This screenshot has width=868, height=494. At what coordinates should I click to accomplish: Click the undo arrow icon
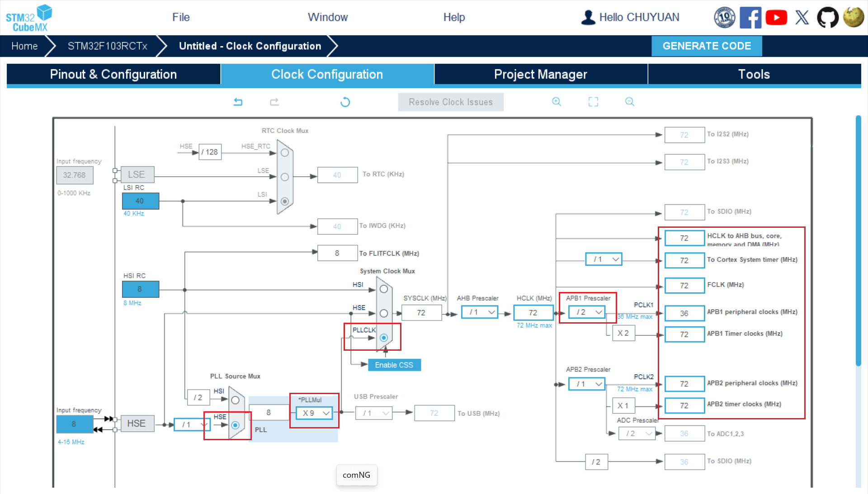click(238, 102)
